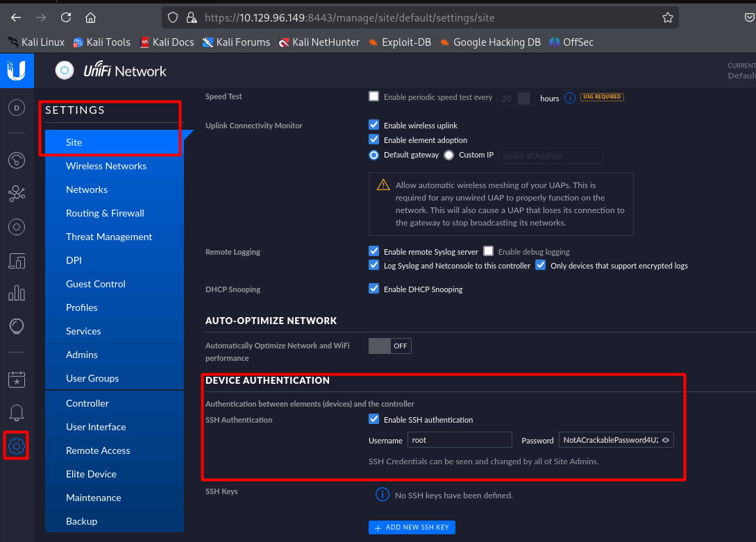Open Routing & Firewall settings
Viewport: 756px width, 542px height.
[115, 213]
